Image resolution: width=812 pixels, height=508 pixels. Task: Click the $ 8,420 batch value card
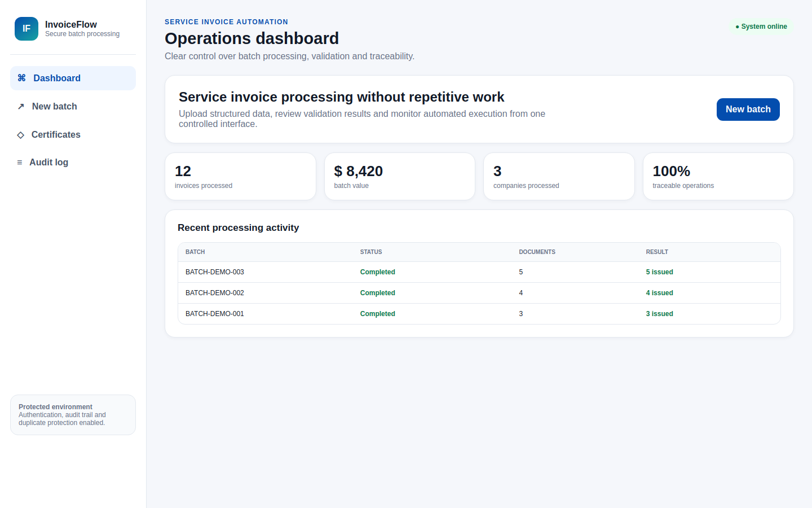click(400, 176)
